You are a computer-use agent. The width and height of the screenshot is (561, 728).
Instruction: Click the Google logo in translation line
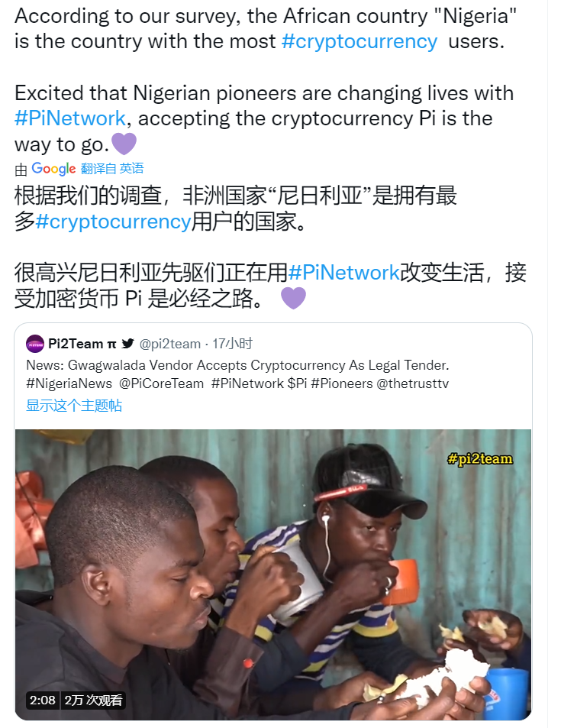53,169
